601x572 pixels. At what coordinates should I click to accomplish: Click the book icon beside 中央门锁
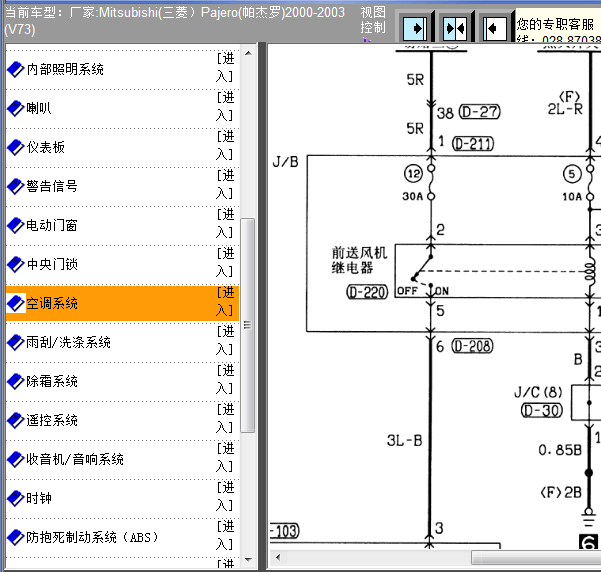pos(15,265)
